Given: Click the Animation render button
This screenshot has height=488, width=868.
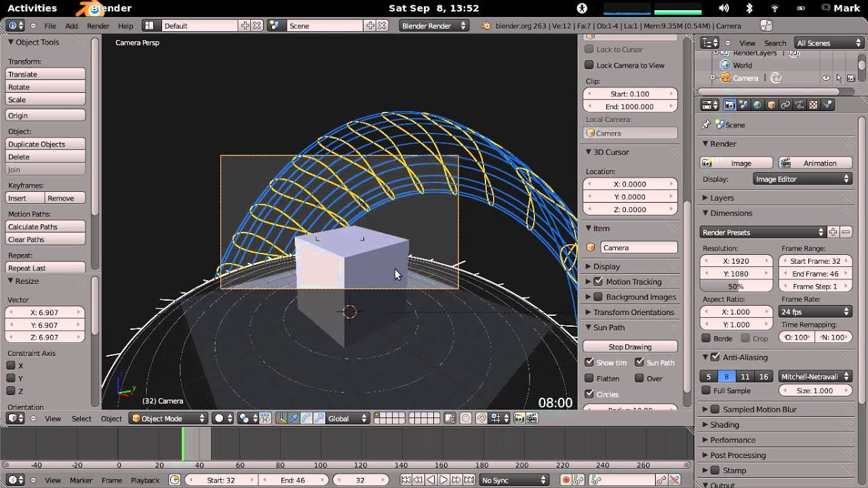Looking at the screenshot, I should click(x=814, y=163).
